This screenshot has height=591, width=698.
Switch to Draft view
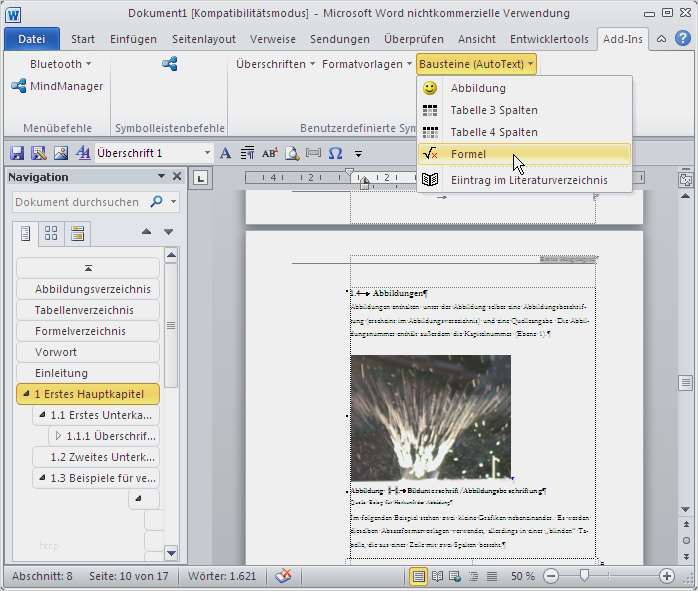pos(492,576)
